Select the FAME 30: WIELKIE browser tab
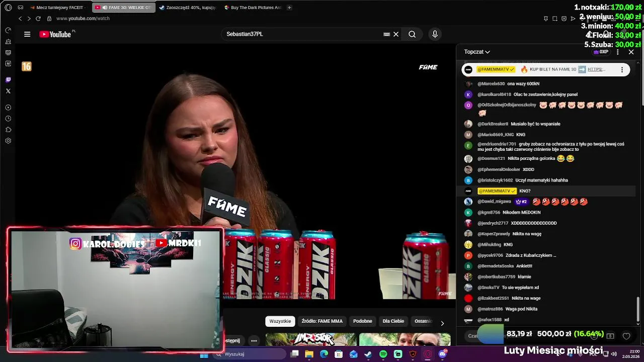 pyautogui.click(x=123, y=8)
